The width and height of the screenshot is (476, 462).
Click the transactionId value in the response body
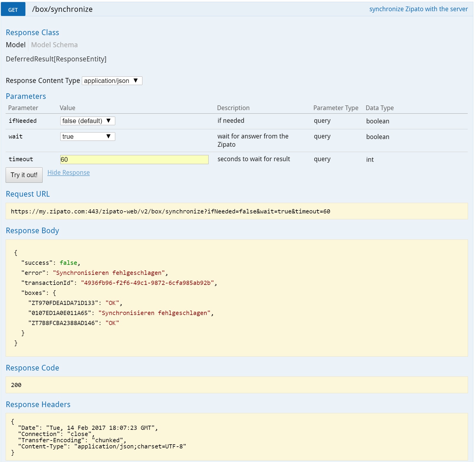click(x=147, y=283)
